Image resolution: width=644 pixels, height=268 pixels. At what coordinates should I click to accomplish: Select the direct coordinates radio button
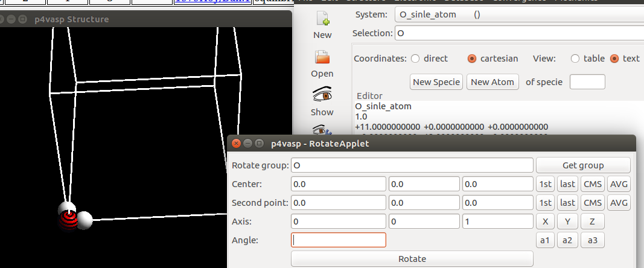click(x=415, y=59)
